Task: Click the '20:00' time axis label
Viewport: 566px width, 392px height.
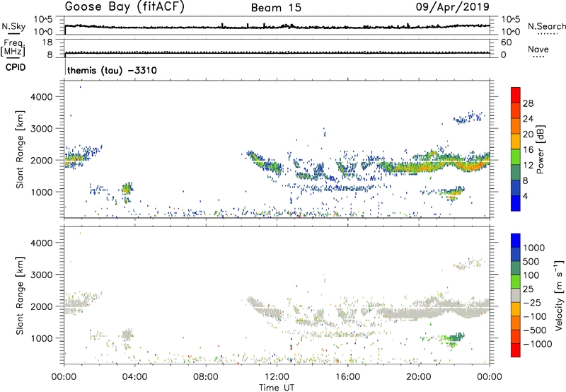Action: coord(419,377)
